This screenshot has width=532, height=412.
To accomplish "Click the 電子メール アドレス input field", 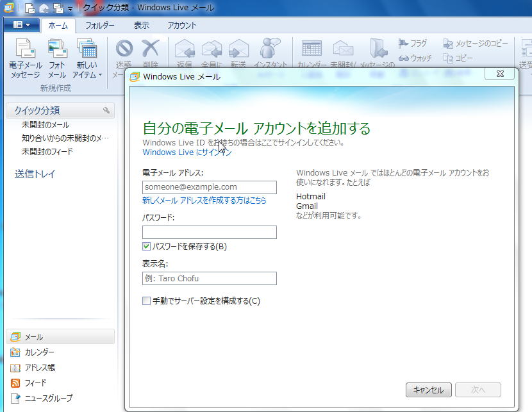I will point(210,187).
